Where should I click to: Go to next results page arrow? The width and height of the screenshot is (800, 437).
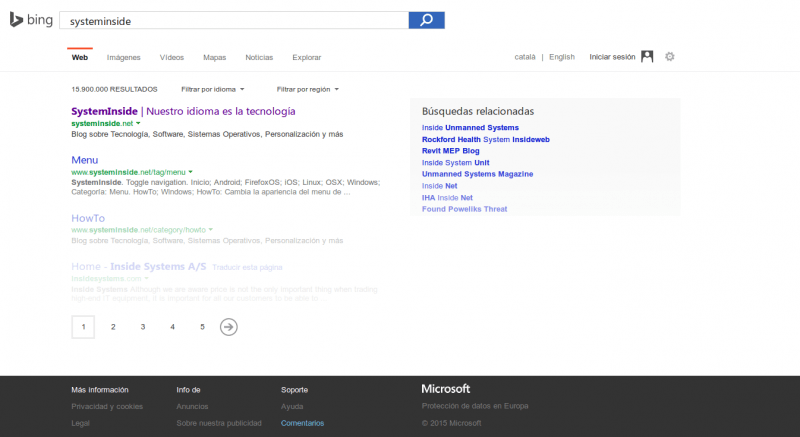tap(229, 327)
